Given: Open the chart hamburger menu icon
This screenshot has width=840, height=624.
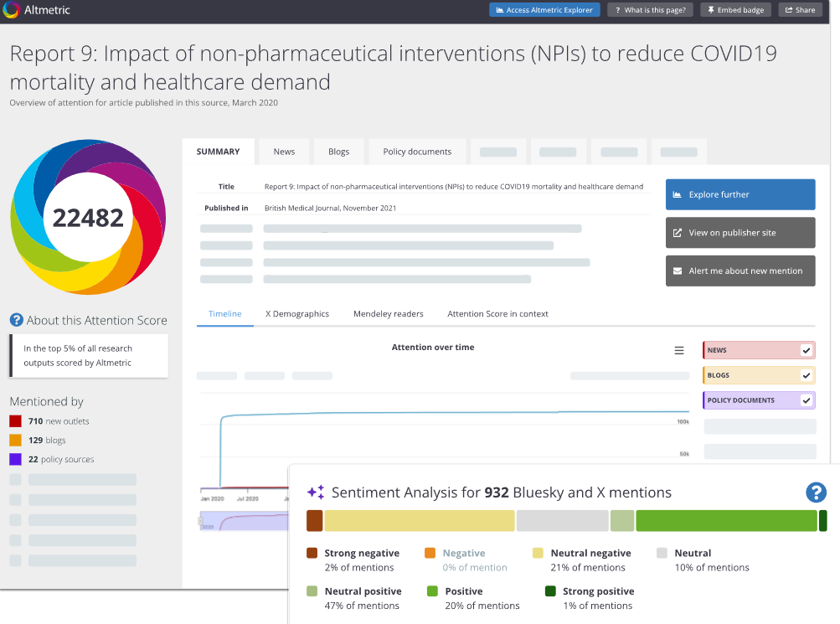Looking at the screenshot, I should (678, 350).
